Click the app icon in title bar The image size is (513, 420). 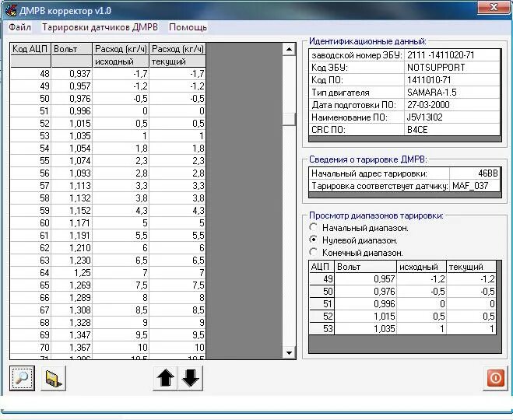click(x=11, y=10)
